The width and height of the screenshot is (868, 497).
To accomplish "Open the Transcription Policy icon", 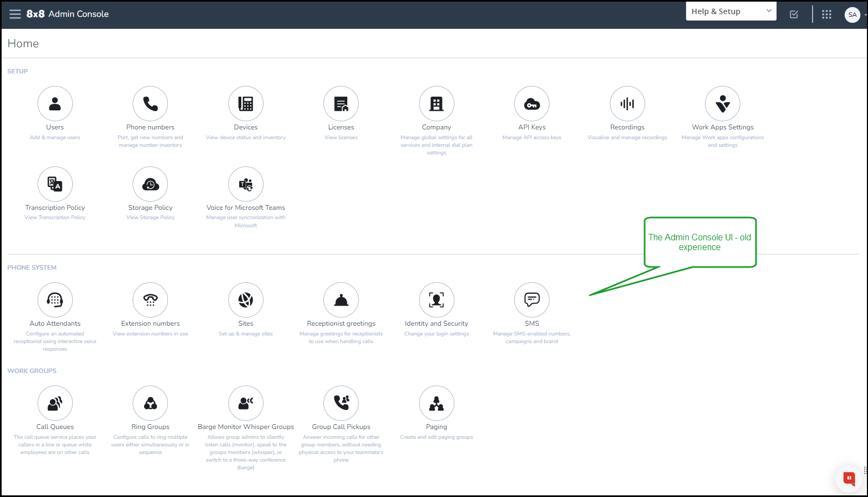I will point(55,184).
